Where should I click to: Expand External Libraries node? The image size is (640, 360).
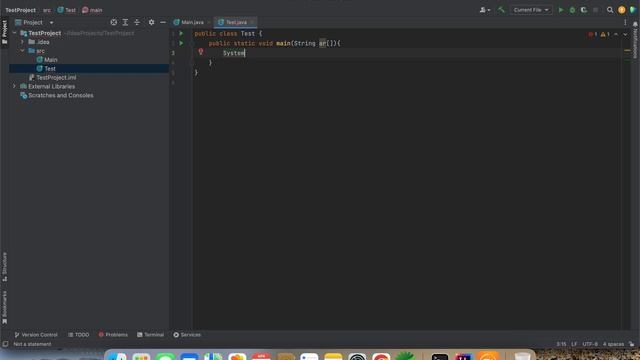pos(15,86)
